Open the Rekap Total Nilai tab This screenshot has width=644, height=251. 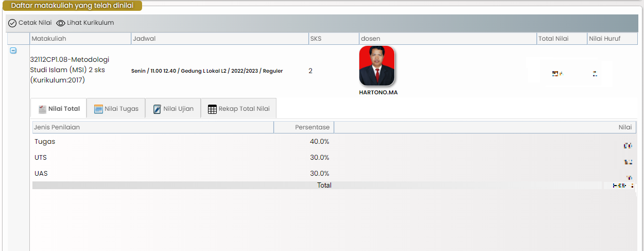tap(238, 109)
